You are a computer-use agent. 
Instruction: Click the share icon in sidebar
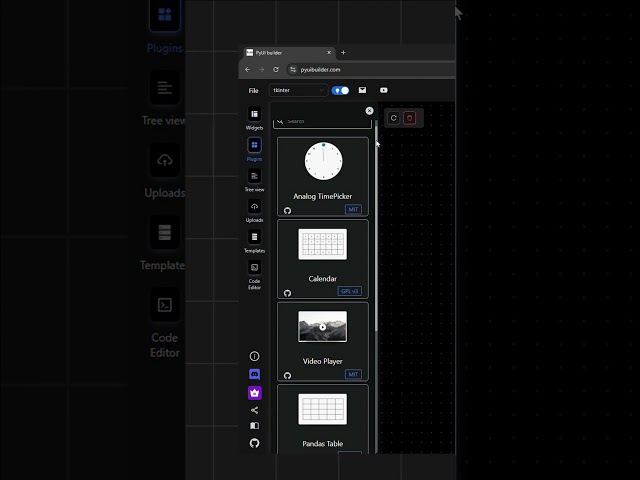coord(254,410)
